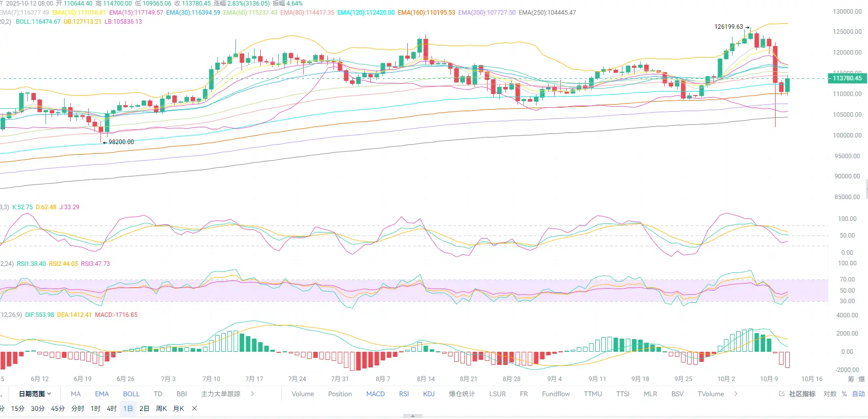Enable the TTMU indicator

(593, 394)
